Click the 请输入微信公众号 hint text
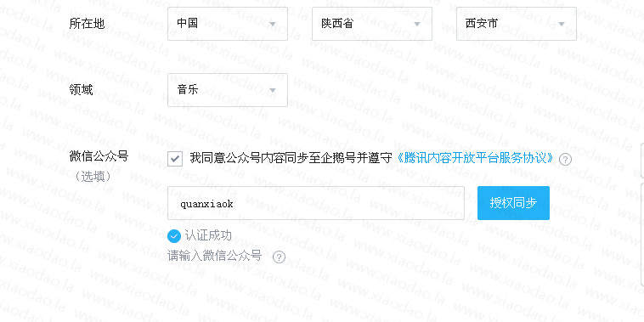Viewport: 644px width, 322px height. pyautogui.click(x=214, y=256)
